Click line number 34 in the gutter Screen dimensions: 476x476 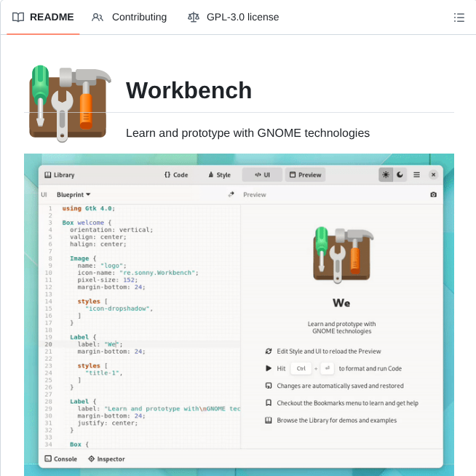49,445
